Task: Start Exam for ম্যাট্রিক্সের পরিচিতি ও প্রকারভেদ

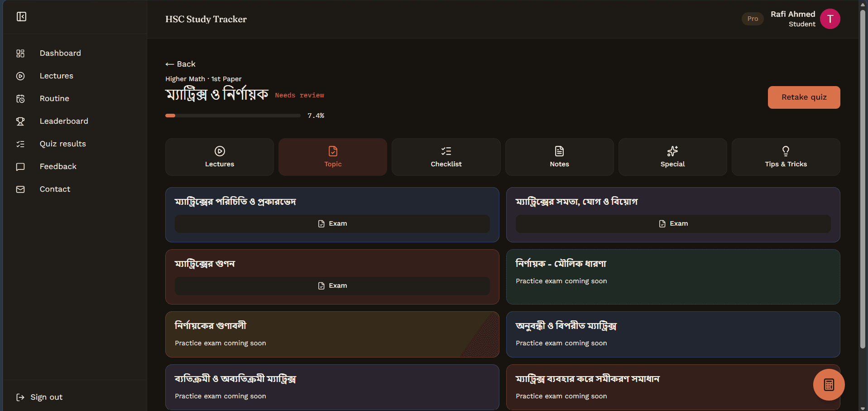Action: point(332,224)
